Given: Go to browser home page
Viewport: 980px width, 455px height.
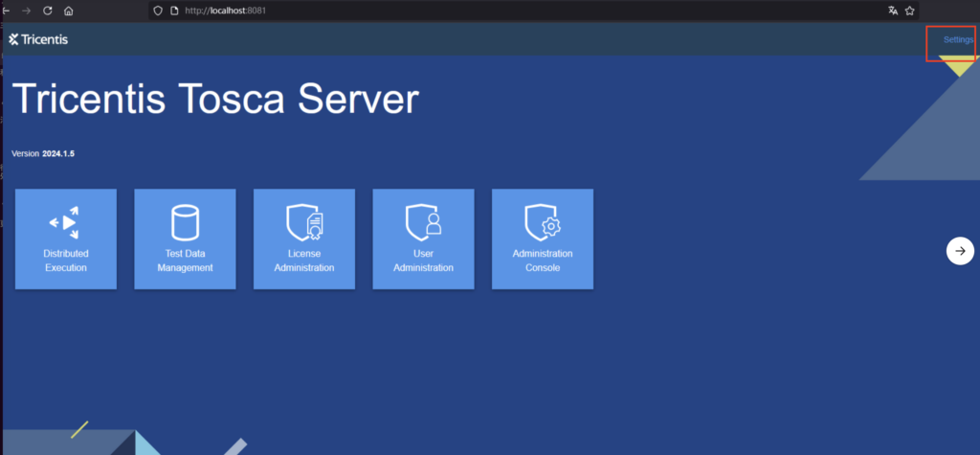Looking at the screenshot, I should (x=68, y=11).
